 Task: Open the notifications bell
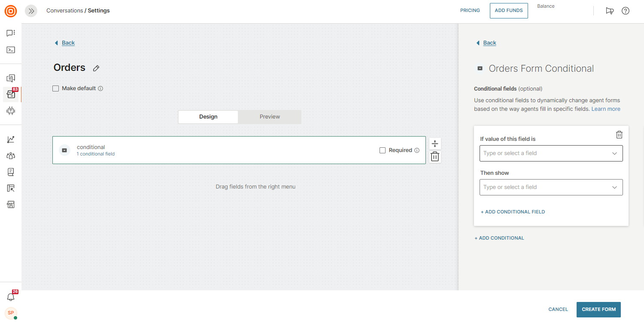pos(11,297)
